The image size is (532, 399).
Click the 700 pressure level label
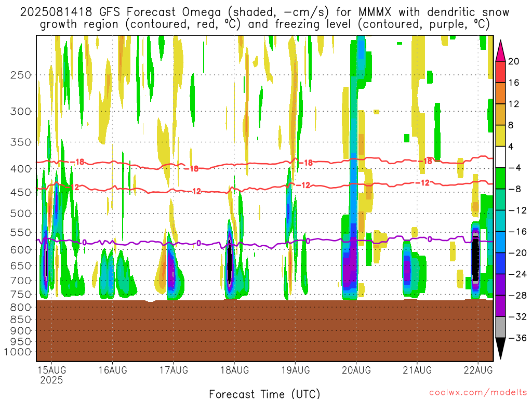(21, 281)
